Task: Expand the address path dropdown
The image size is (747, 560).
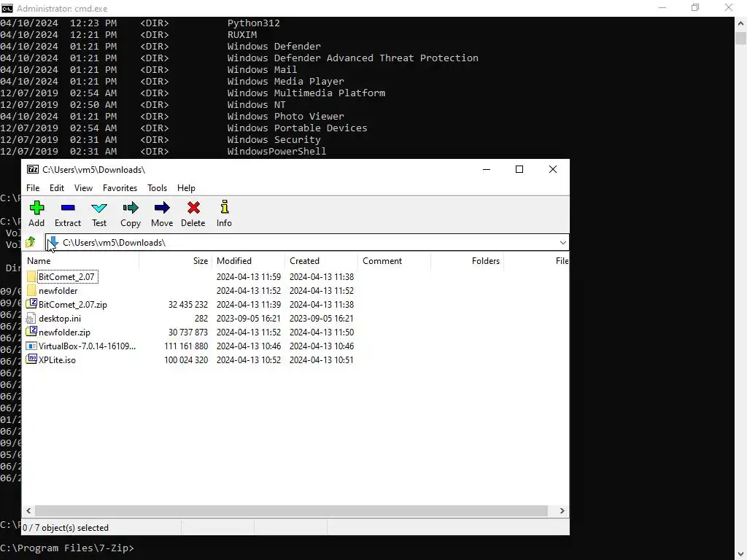Action: point(562,242)
